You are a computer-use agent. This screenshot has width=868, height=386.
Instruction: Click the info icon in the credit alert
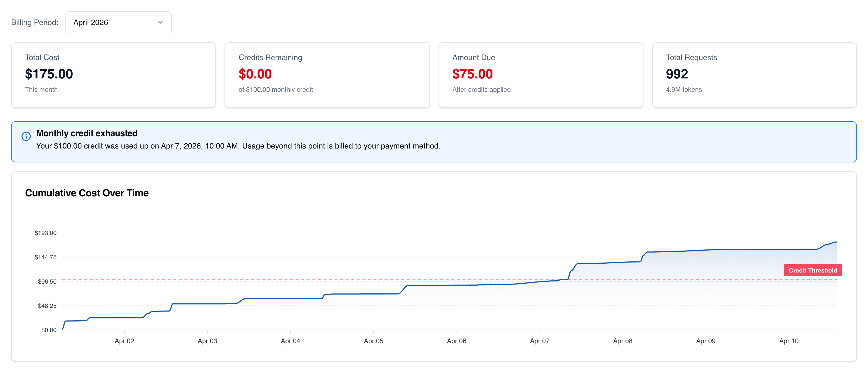tap(26, 136)
